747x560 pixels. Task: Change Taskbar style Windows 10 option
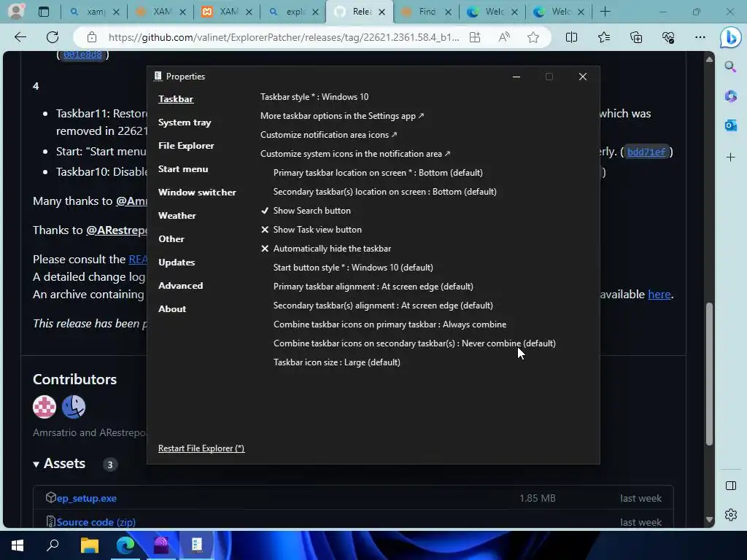point(314,97)
